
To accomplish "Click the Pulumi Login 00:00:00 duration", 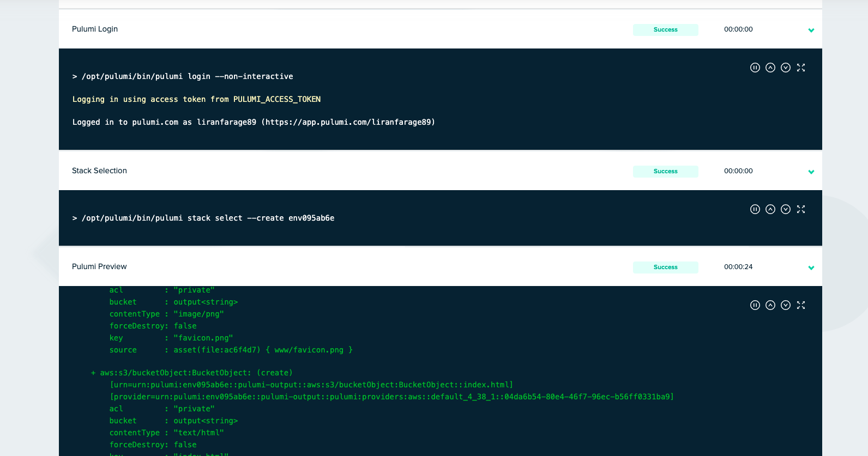I will click(738, 29).
